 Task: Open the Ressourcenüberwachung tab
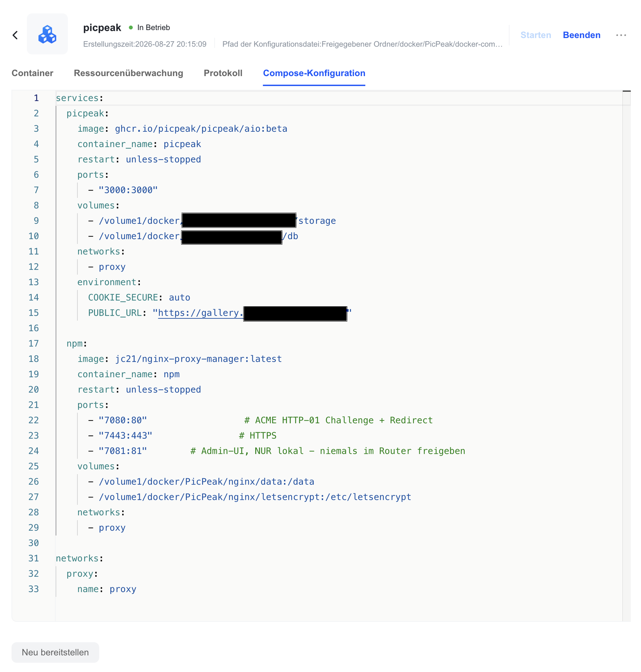(129, 73)
